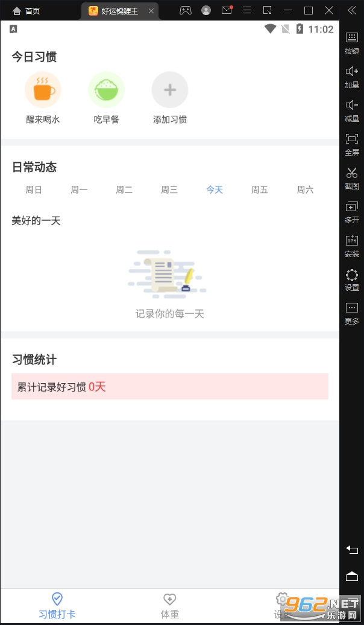
Task: Select 周三 in the daily activity row
Action: pos(169,189)
